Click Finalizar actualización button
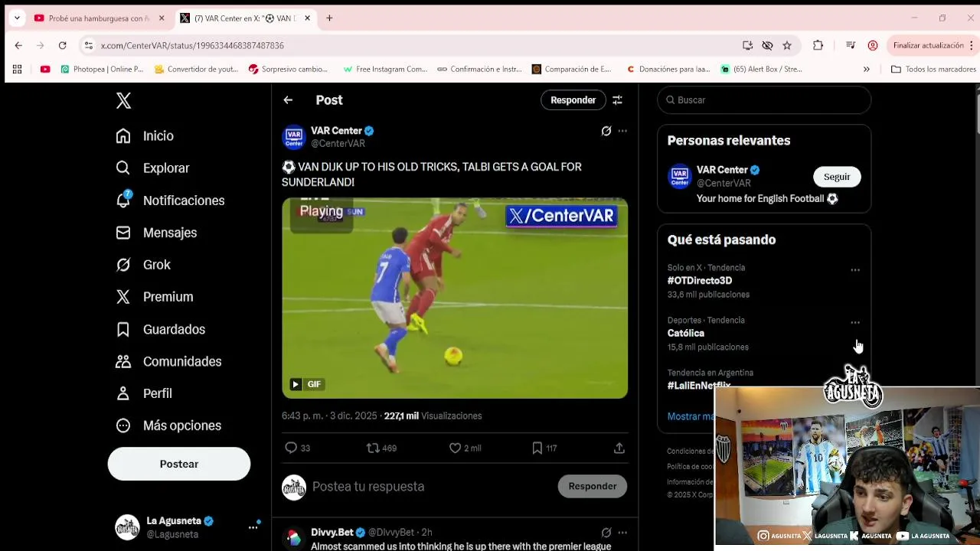Viewport: 980px width, 551px height. click(x=928, y=45)
